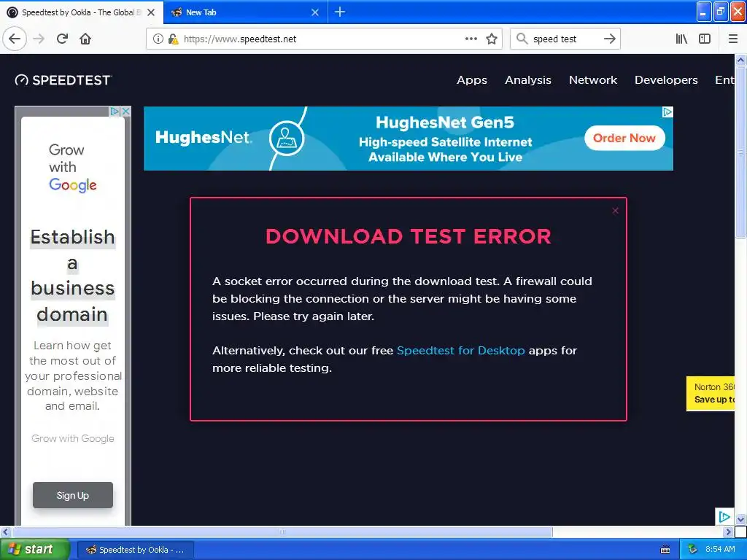Follow the Speedtest for Desktop link
This screenshot has width=747, height=560.
coord(461,351)
